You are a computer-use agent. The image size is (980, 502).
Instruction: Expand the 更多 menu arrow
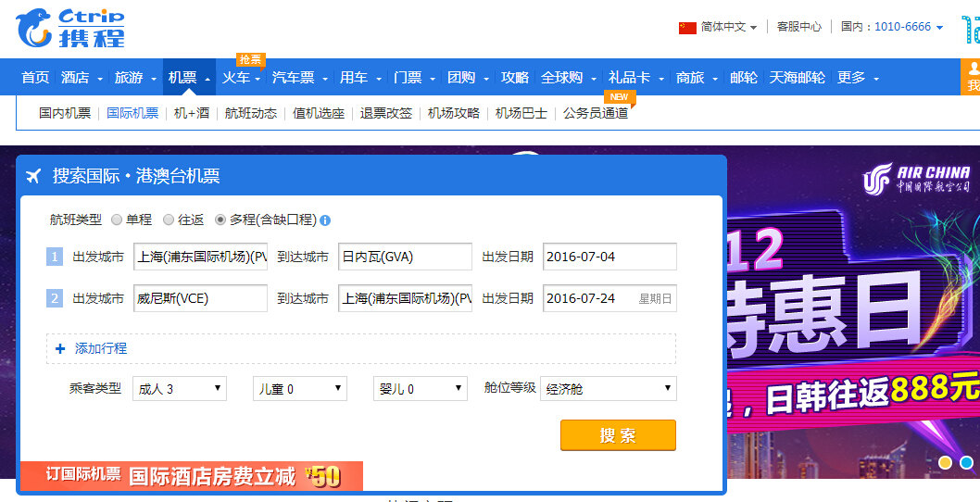876,79
